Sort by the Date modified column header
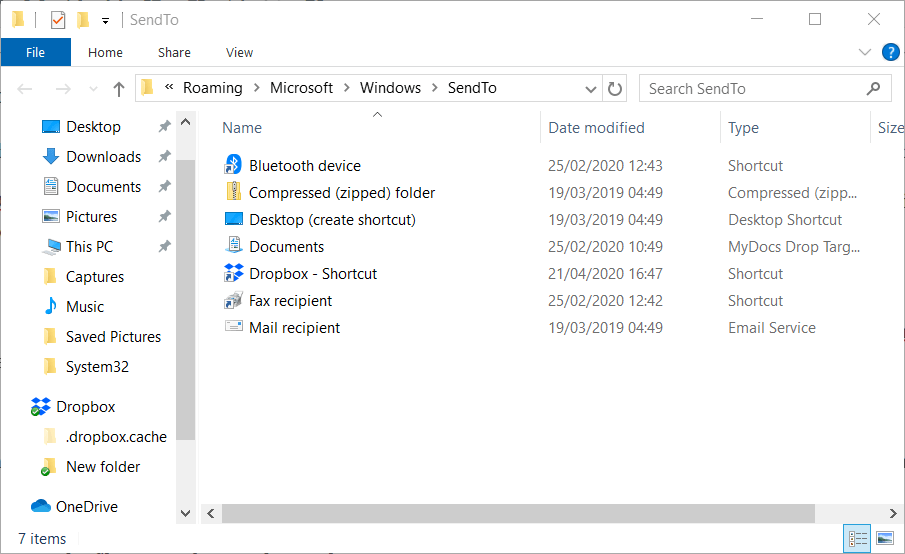This screenshot has width=905, height=554. pos(597,128)
